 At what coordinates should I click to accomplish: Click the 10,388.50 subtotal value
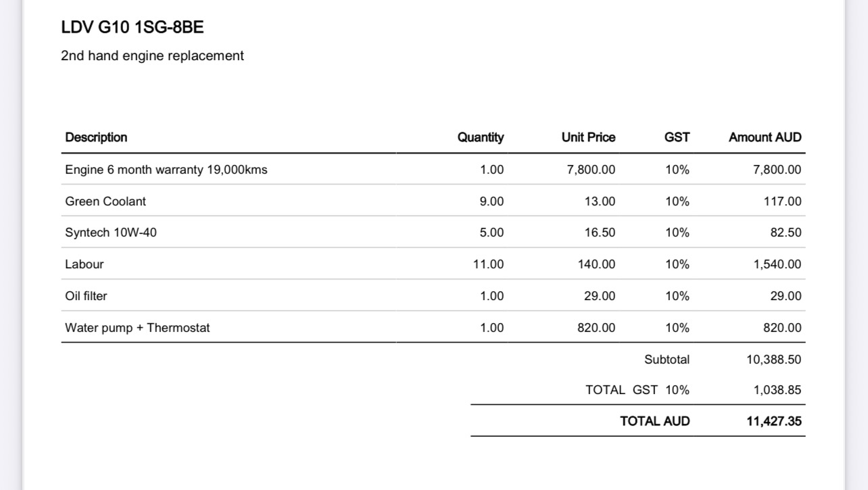point(774,360)
